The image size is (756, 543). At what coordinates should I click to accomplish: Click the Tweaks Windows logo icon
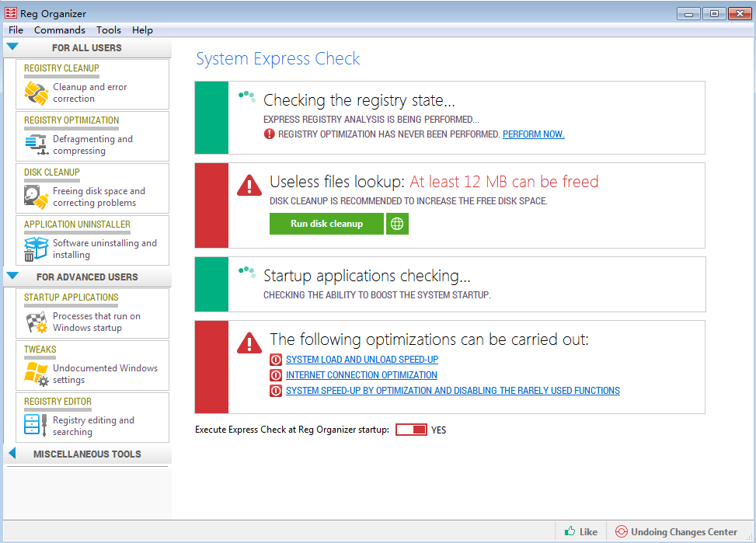point(37,374)
